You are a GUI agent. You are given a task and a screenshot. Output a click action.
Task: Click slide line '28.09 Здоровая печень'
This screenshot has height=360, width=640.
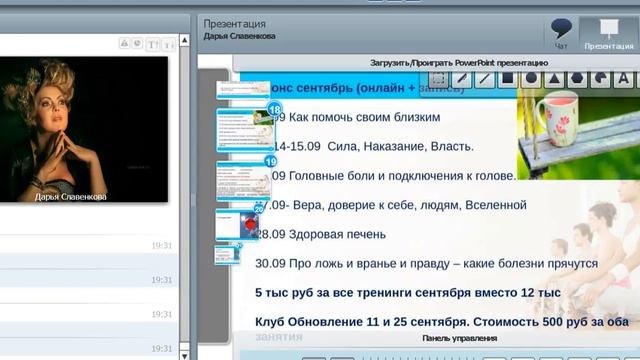(x=320, y=234)
